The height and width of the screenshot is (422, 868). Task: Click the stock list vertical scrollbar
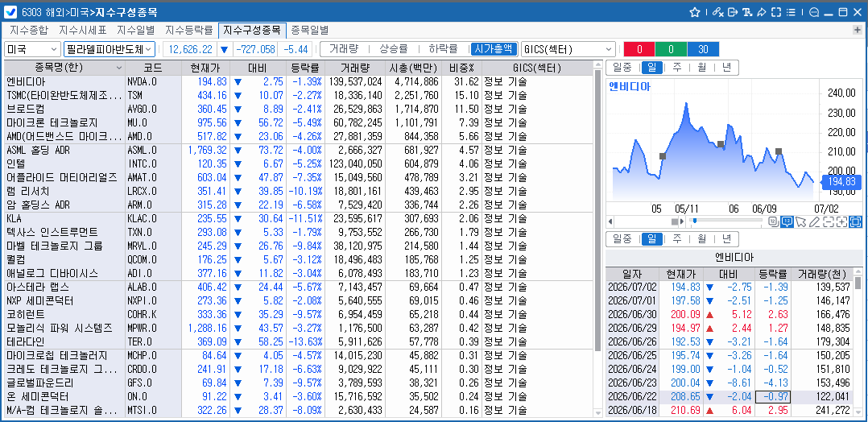[x=597, y=210]
